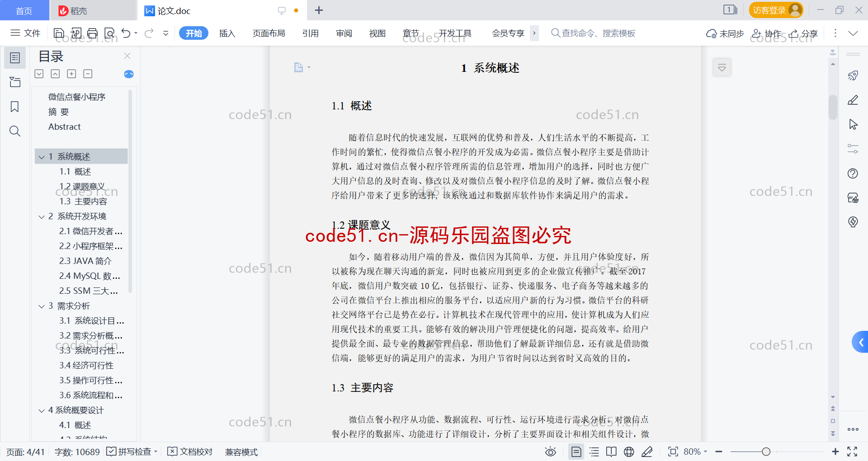Open the properties settings slider icon
Screen dimensions: 868x461
pyautogui.click(x=853, y=149)
